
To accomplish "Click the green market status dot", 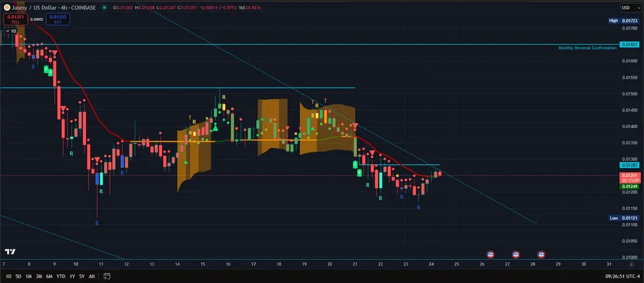I will [x=105, y=8].
